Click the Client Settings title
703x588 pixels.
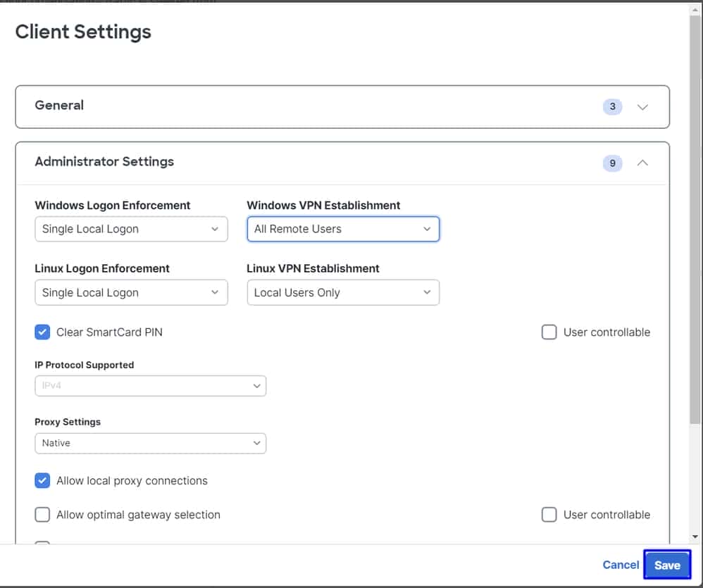coord(83,32)
